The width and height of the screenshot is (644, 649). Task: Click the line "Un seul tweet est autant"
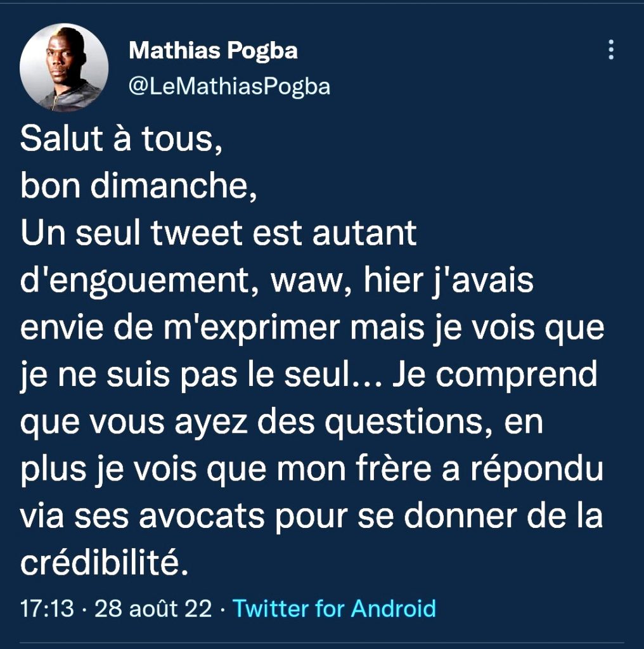coord(218,234)
